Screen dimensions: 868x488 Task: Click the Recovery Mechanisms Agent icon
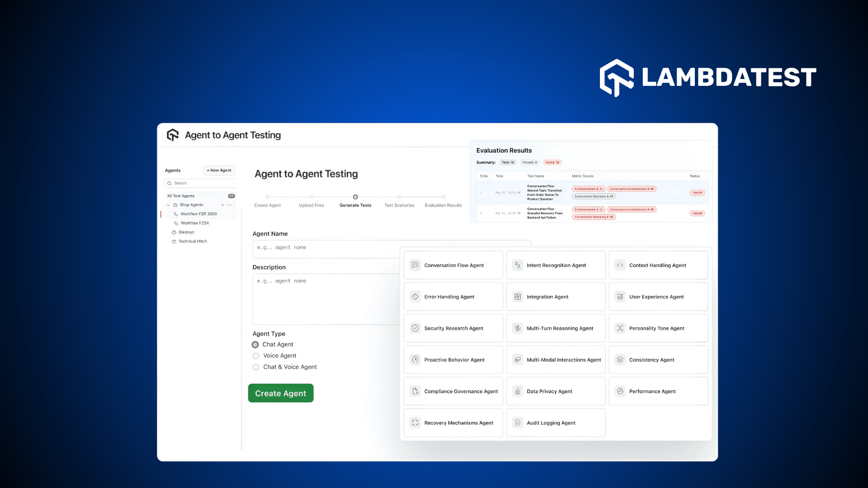pos(415,423)
